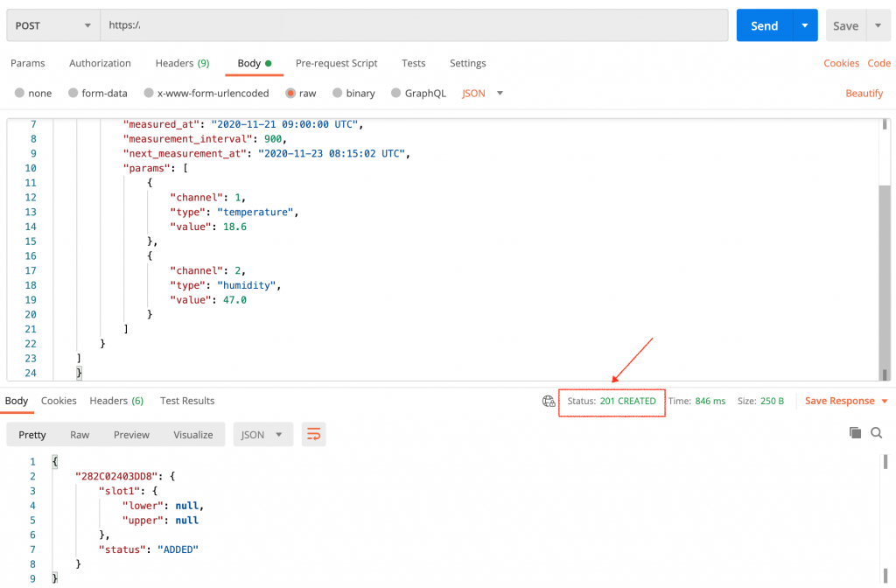Open the Save button dropdown arrow
The width and height of the screenshot is (896, 588).
click(878, 25)
